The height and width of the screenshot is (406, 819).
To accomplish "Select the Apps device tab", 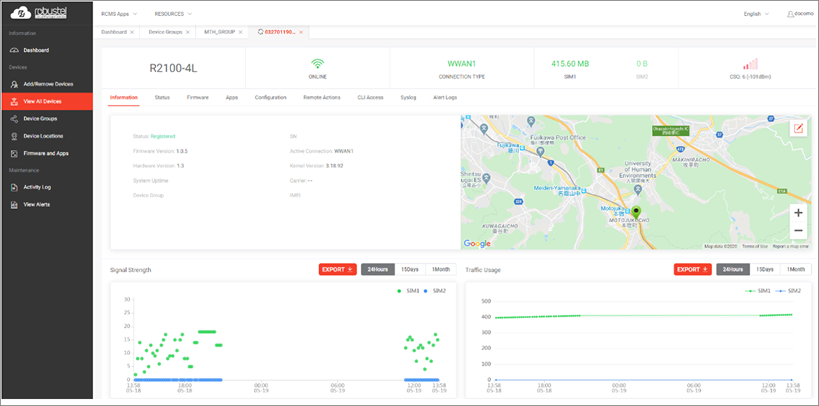I will [231, 97].
